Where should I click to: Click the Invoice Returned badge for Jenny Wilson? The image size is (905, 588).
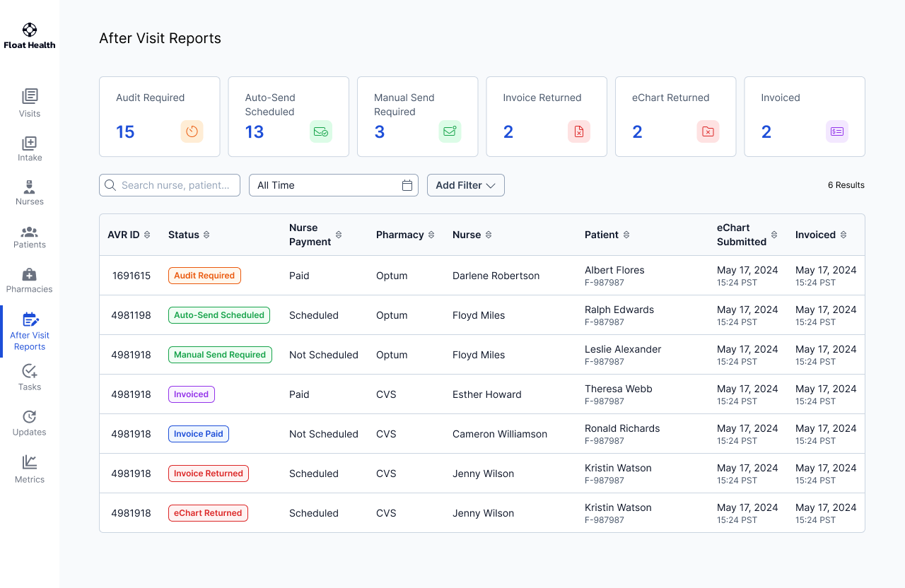click(208, 474)
